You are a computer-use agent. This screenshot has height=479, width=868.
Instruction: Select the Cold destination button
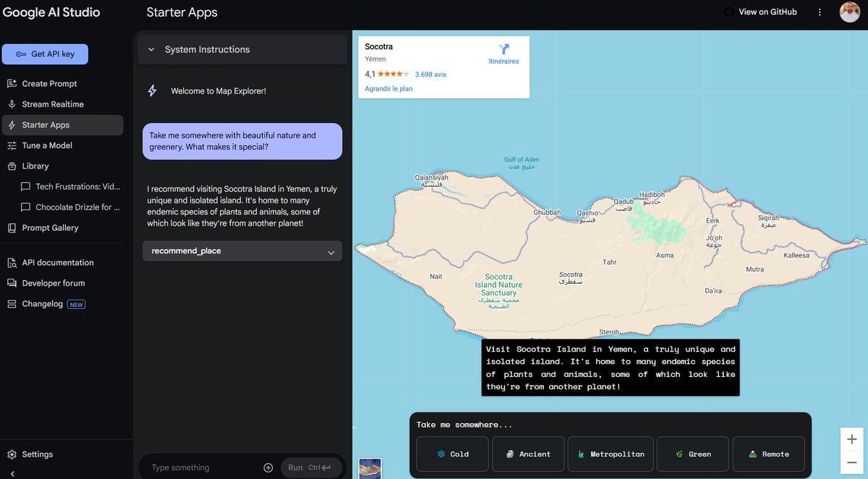pyautogui.click(x=452, y=454)
